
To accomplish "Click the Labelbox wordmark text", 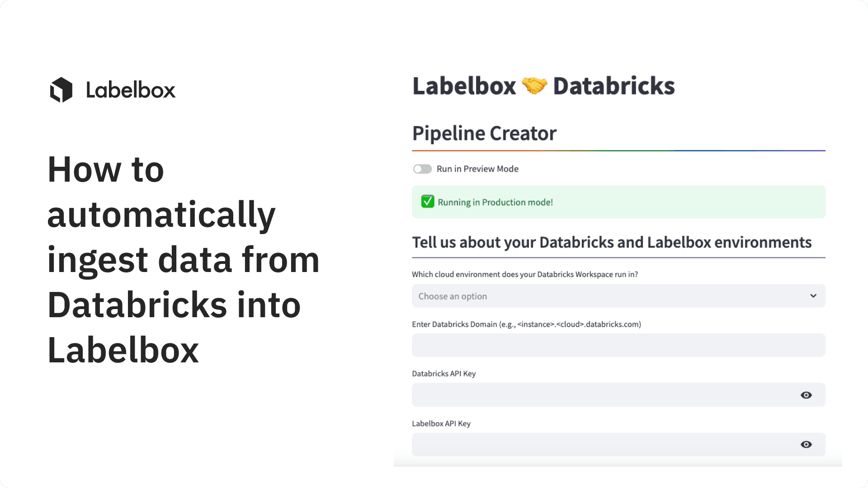I will [x=131, y=90].
